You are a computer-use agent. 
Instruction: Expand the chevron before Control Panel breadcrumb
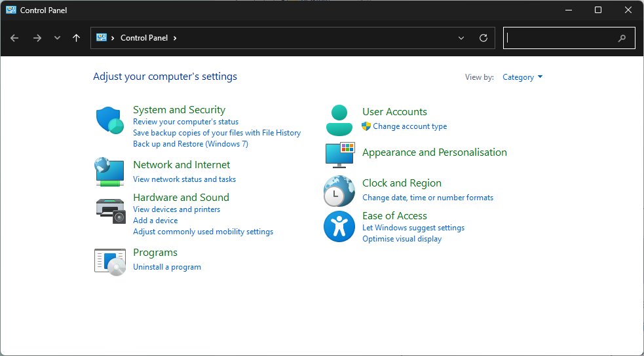113,38
